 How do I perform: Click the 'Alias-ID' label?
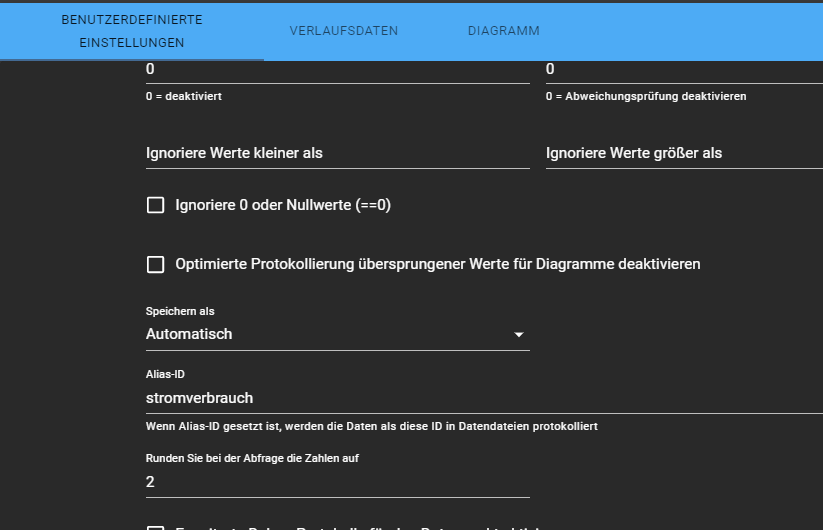coord(165,375)
